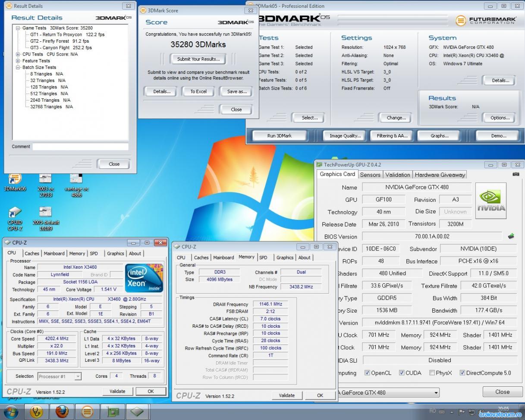Open Graphics tab in right CPU-Z window
Image resolution: width=525 pixels, height=420 pixels.
pos(285,257)
